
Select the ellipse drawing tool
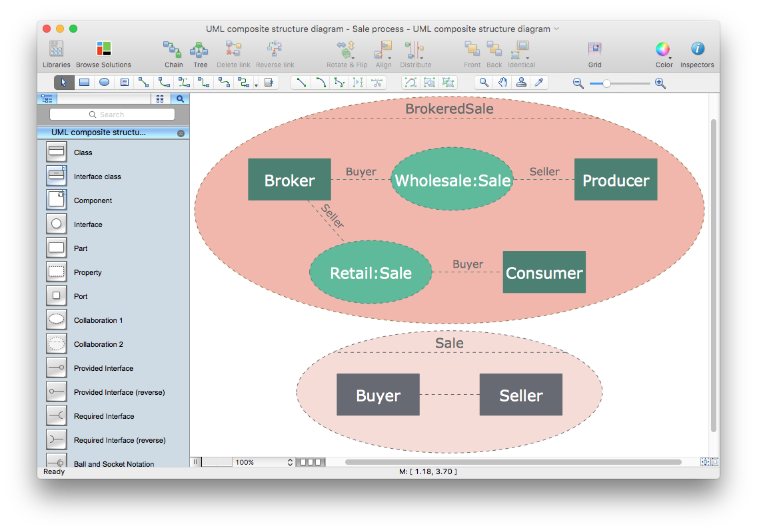pyautogui.click(x=103, y=82)
